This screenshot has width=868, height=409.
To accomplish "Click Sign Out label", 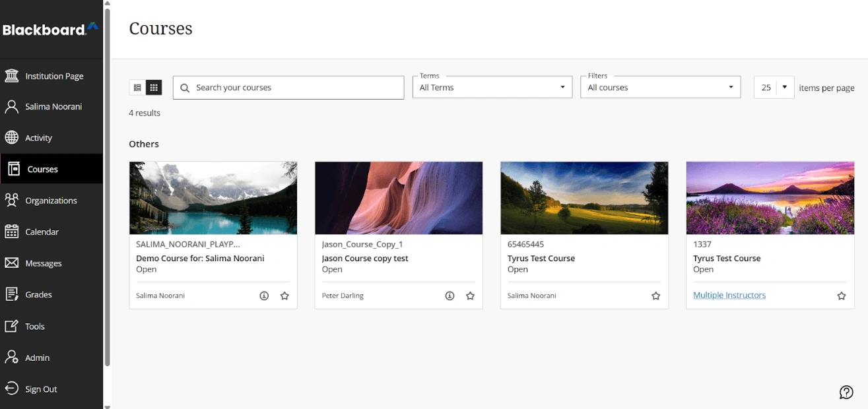I will (x=41, y=389).
